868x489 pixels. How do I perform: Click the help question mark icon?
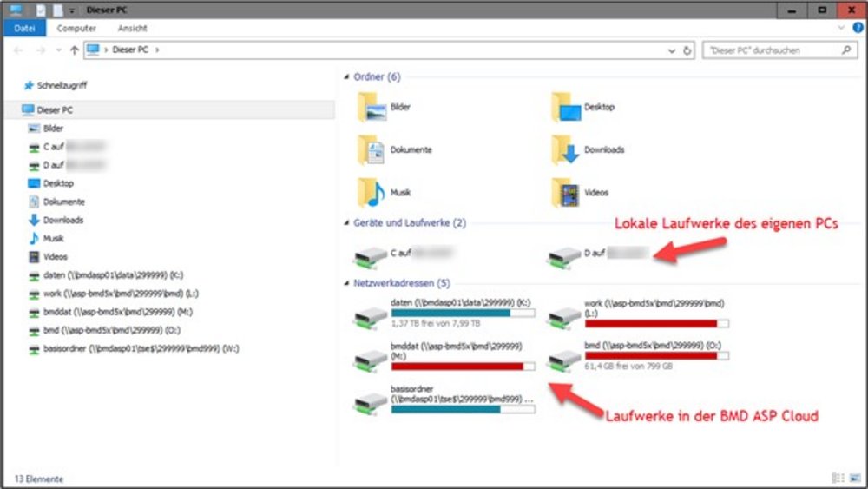858,28
